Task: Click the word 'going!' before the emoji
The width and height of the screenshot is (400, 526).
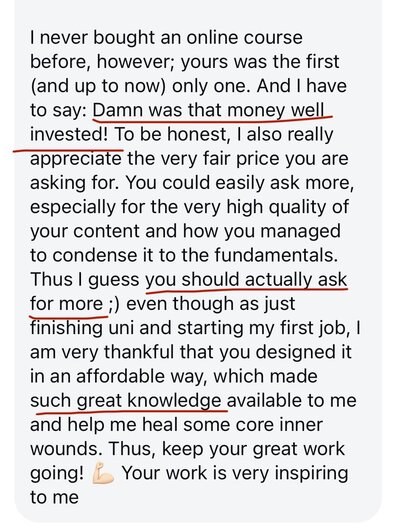Action: pyautogui.click(x=57, y=473)
